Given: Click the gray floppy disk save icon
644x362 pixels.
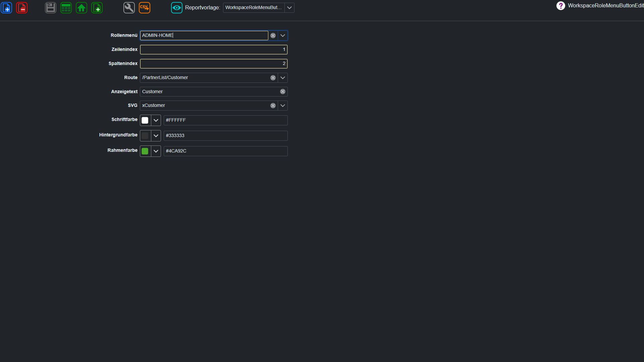Looking at the screenshot, I should [51, 8].
